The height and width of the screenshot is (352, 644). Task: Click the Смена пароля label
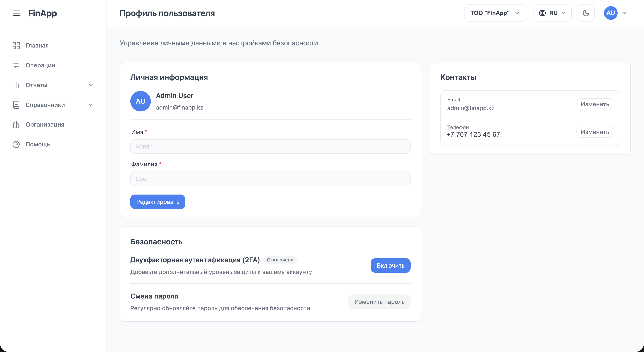pyautogui.click(x=154, y=296)
